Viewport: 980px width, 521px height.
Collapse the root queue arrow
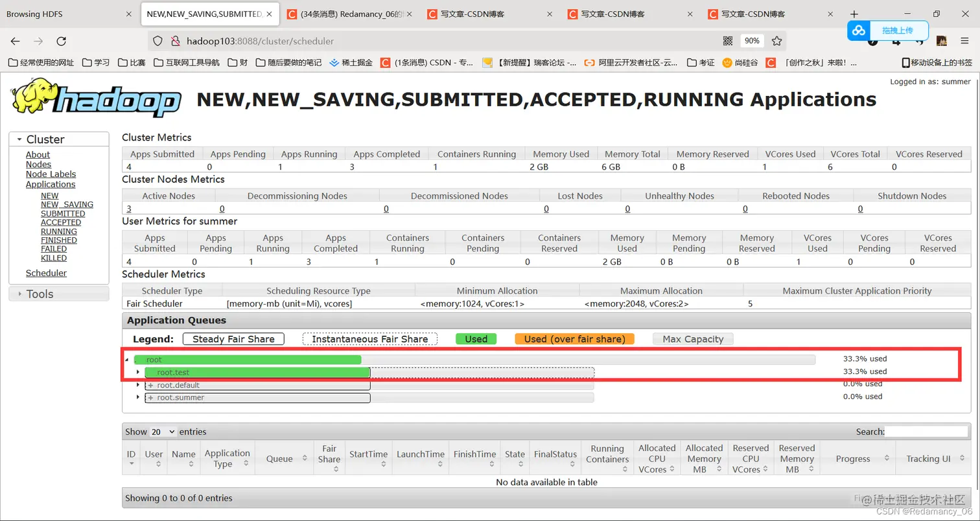click(127, 360)
